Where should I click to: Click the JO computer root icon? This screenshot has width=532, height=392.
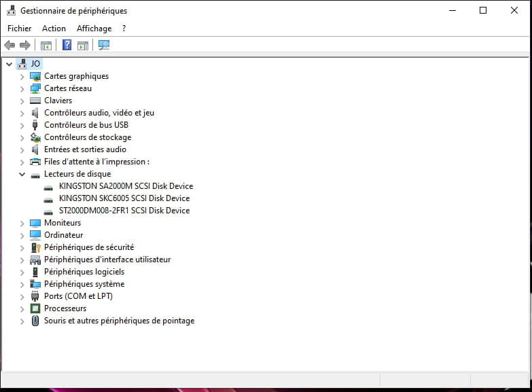tap(22, 63)
